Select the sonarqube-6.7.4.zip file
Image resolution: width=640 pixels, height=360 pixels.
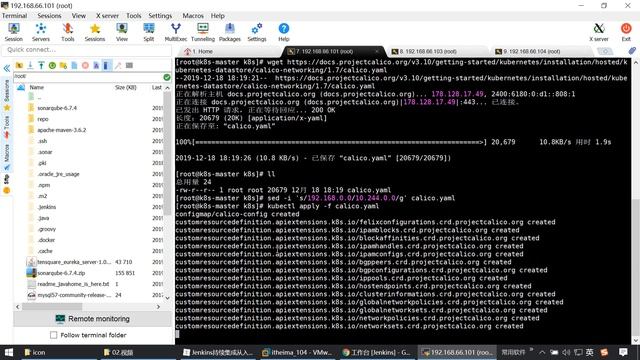click(61, 273)
